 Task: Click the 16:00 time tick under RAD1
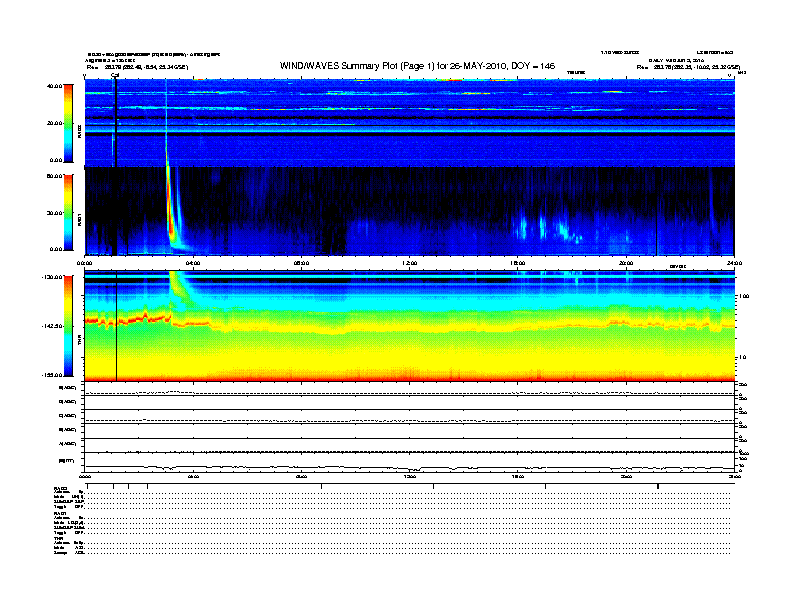tap(518, 263)
